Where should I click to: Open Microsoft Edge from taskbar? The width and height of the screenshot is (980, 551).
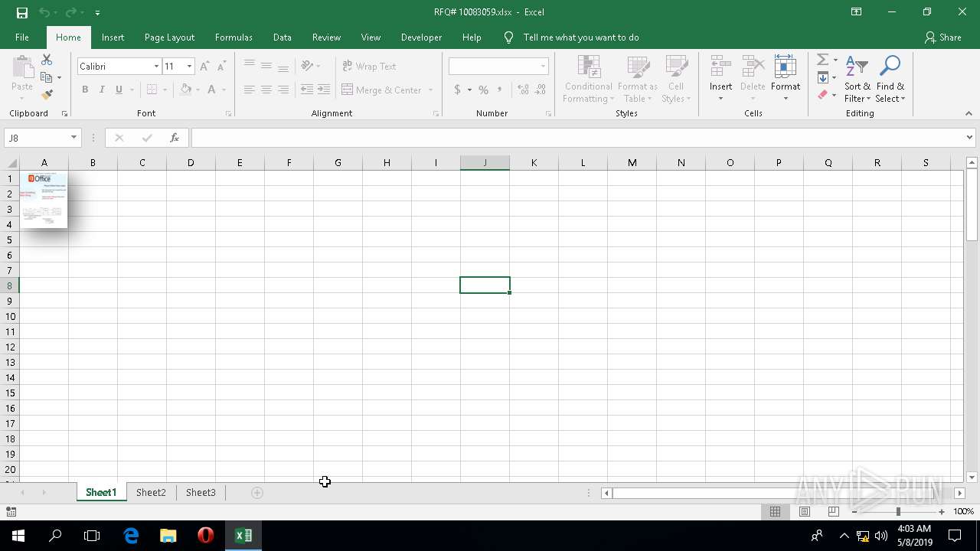(x=131, y=536)
